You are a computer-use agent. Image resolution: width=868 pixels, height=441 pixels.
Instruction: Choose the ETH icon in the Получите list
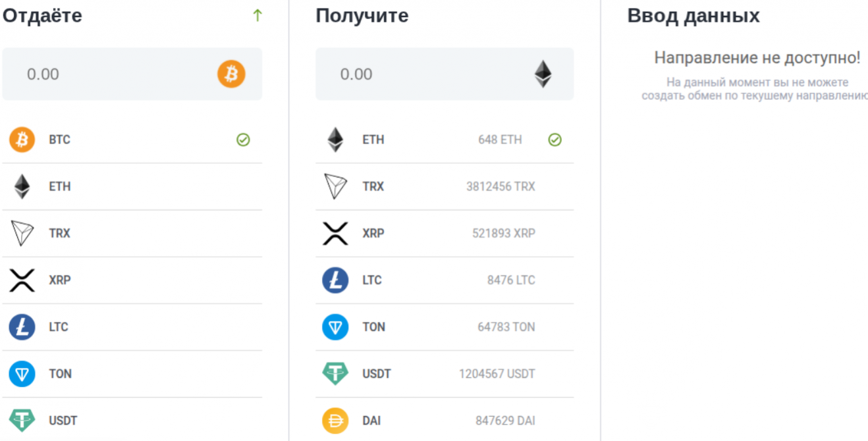click(x=335, y=140)
